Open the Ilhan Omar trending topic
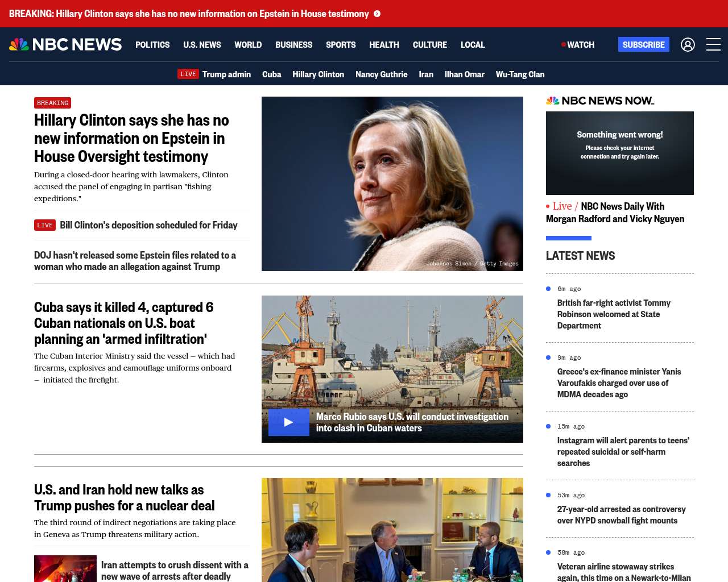 pyautogui.click(x=464, y=74)
